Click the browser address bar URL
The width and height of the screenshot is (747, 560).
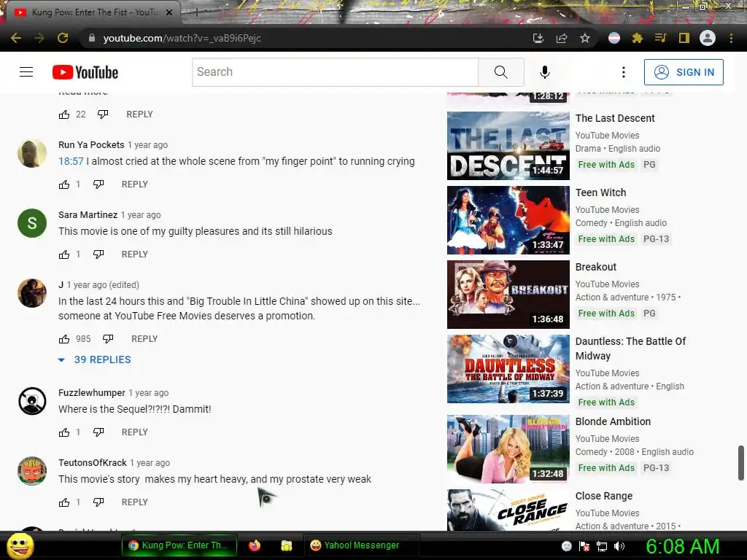click(182, 38)
